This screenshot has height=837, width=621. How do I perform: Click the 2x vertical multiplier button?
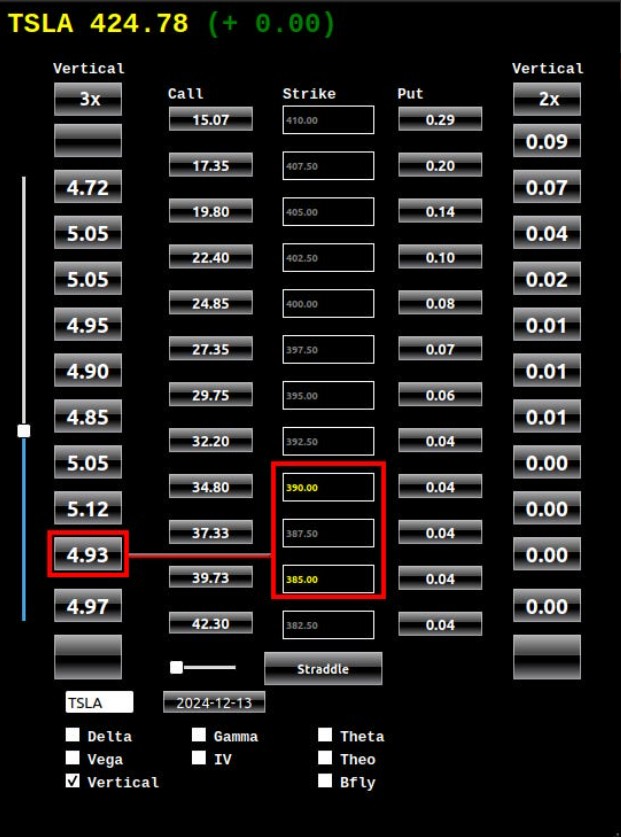pos(547,100)
